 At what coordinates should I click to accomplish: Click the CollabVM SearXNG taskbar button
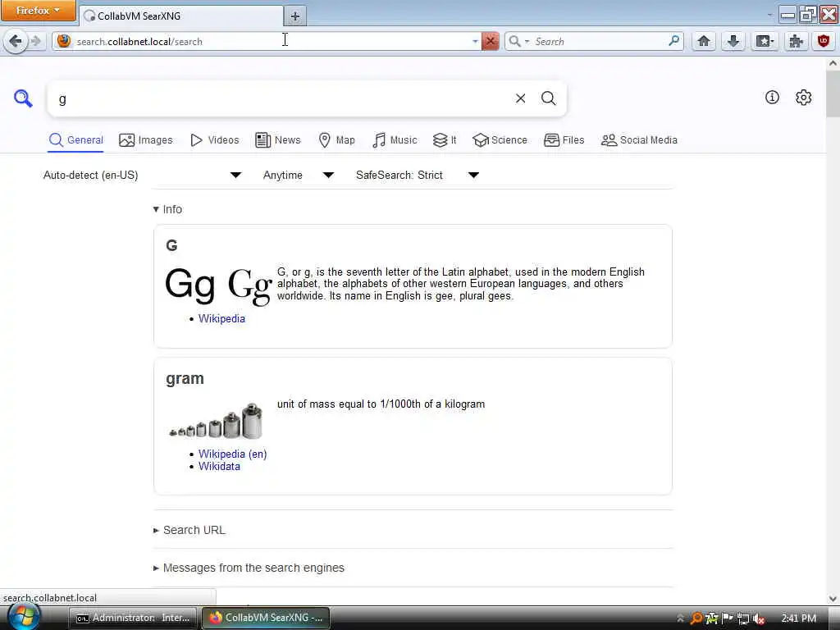267,619
